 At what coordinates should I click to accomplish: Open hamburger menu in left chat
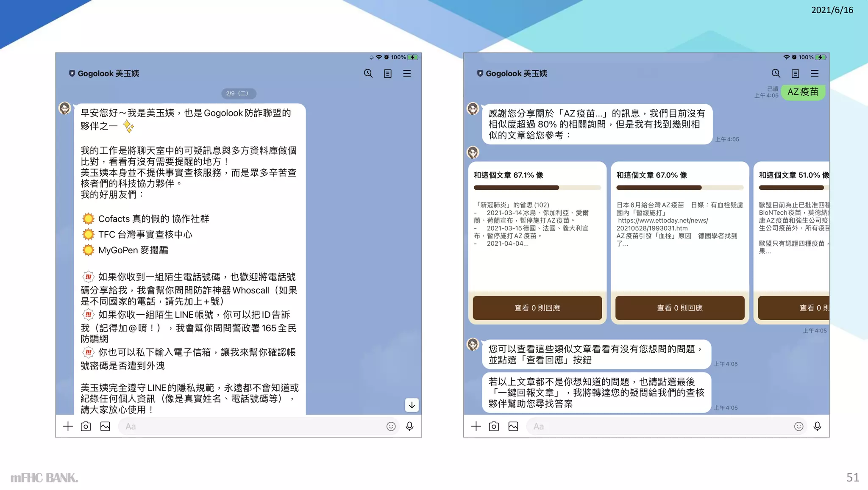pos(407,74)
